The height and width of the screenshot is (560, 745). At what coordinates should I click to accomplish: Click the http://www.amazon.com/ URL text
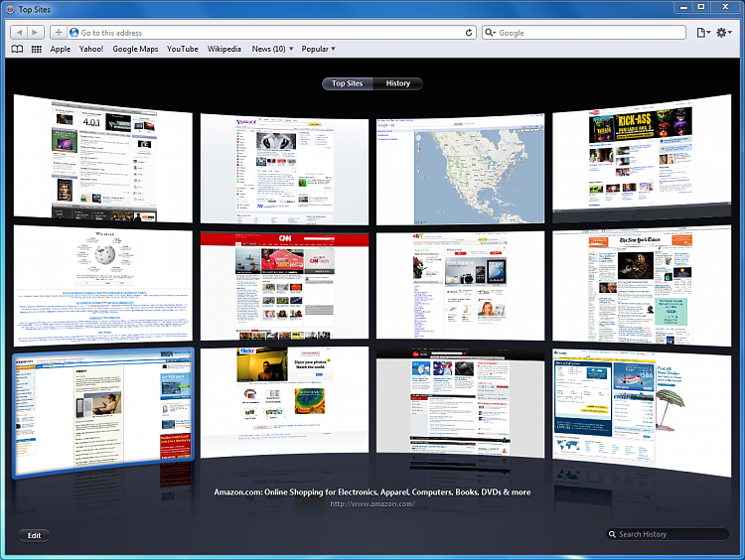click(372, 503)
